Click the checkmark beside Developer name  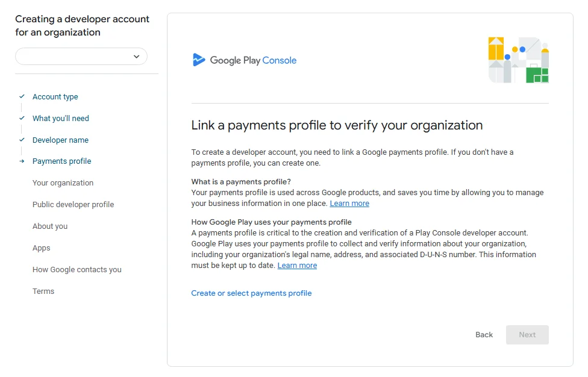click(x=22, y=140)
